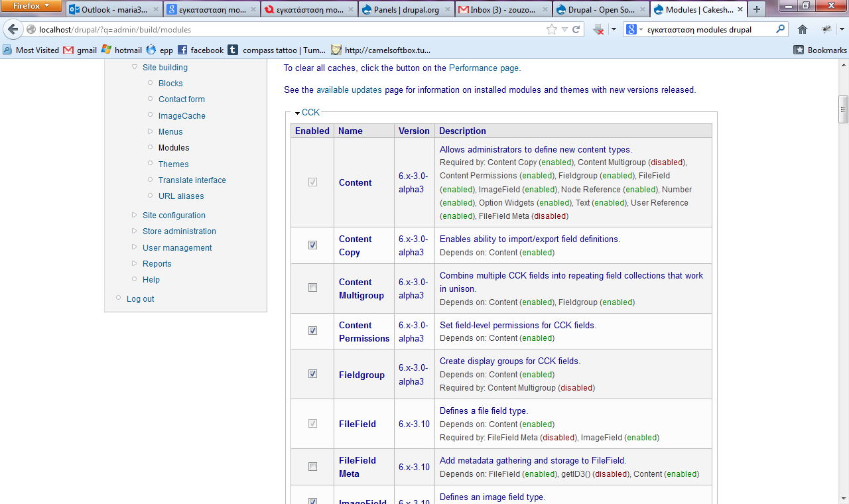Click the browser Back arrow button
This screenshot has width=849, height=504.
pyautogui.click(x=13, y=29)
